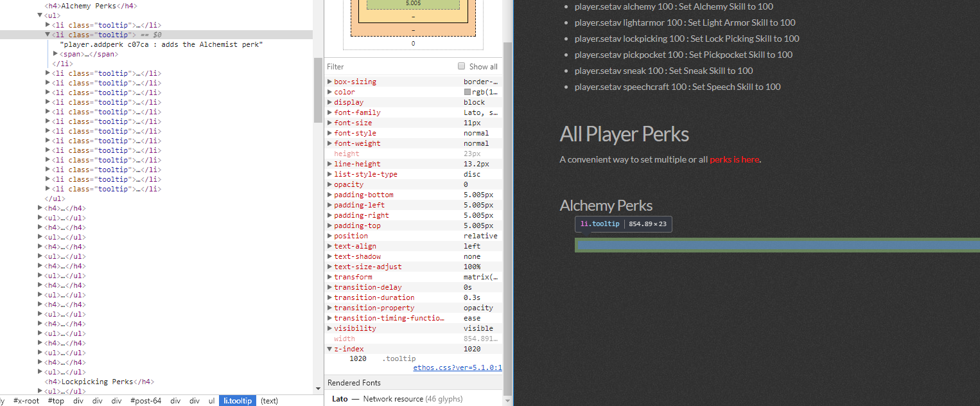This screenshot has width=980, height=406.
Task: Focus the Filter input field
Action: pyautogui.click(x=385, y=67)
